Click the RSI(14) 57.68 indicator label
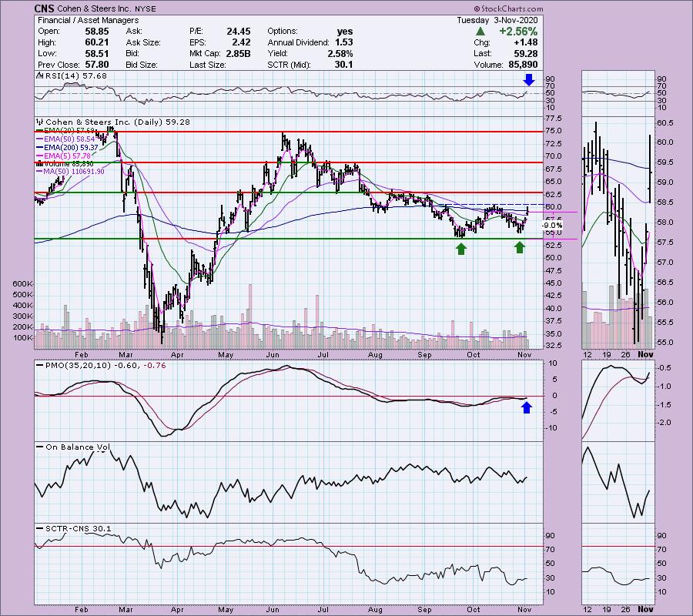Screen dimensions: 693x616 75,75
